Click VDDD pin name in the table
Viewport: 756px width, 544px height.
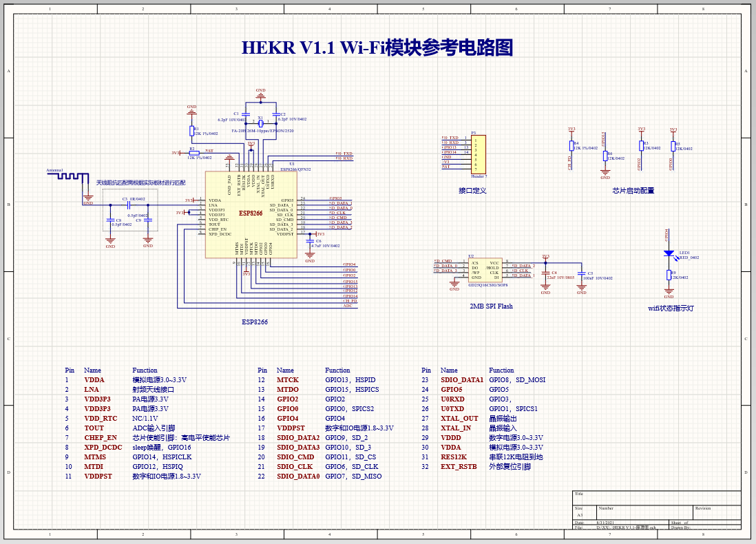tap(451, 437)
